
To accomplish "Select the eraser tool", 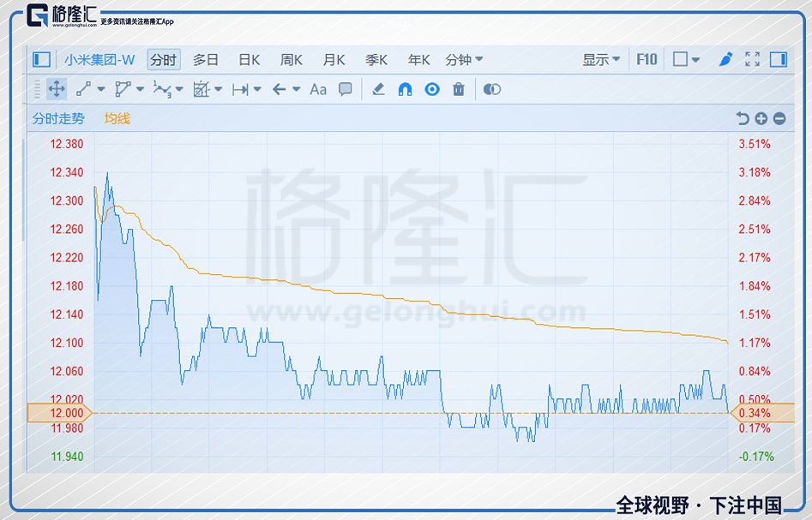I will [378, 89].
